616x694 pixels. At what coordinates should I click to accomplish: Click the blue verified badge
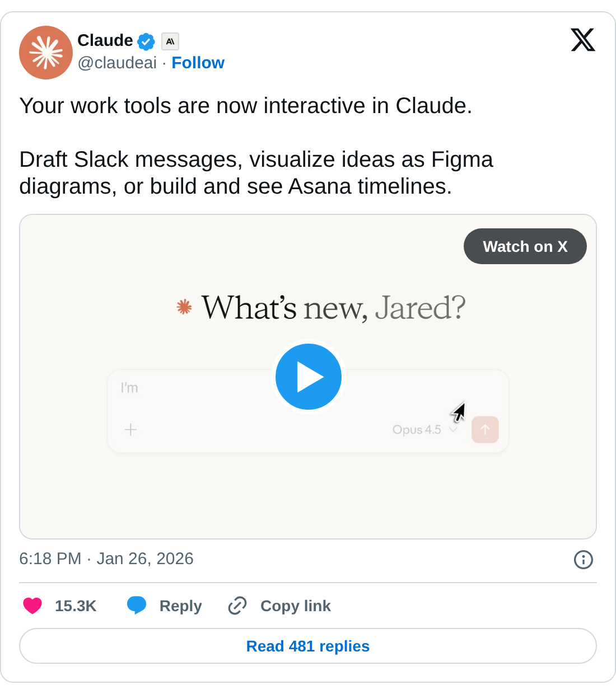pyautogui.click(x=146, y=41)
